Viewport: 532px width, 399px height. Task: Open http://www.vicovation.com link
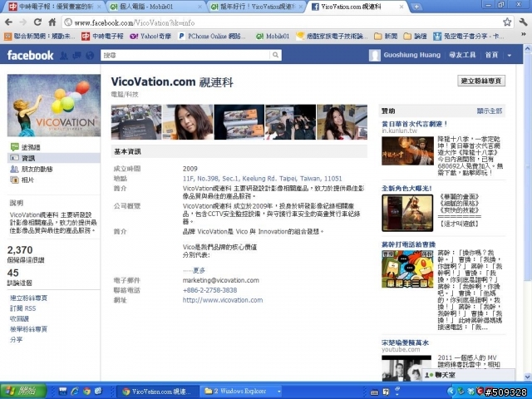click(x=223, y=300)
